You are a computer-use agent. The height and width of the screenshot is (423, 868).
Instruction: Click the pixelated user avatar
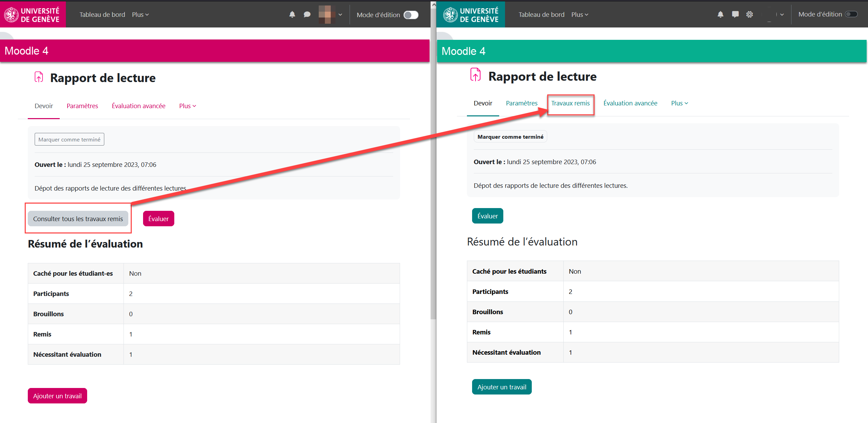[327, 14]
